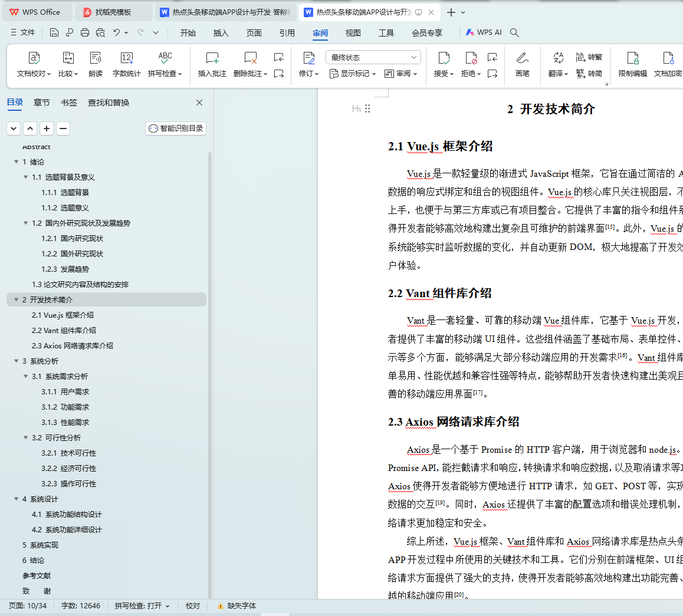Open 字数统计 word count
The height and width of the screenshot is (616, 683).
point(126,64)
